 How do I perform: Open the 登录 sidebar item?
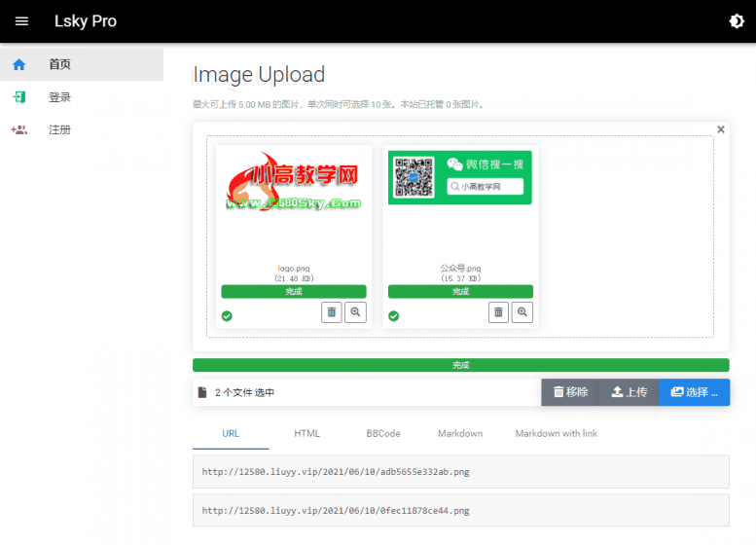point(82,97)
